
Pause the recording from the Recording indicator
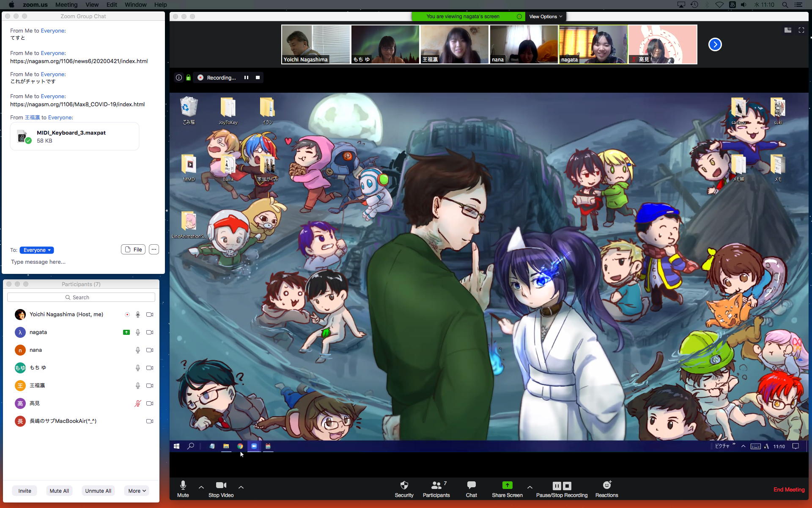246,77
